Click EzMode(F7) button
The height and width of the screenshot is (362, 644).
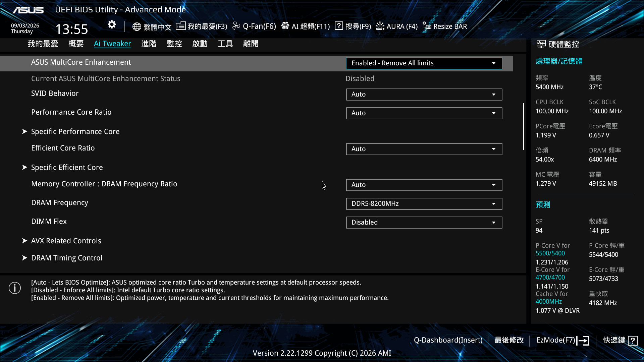[x=562, y=340]
